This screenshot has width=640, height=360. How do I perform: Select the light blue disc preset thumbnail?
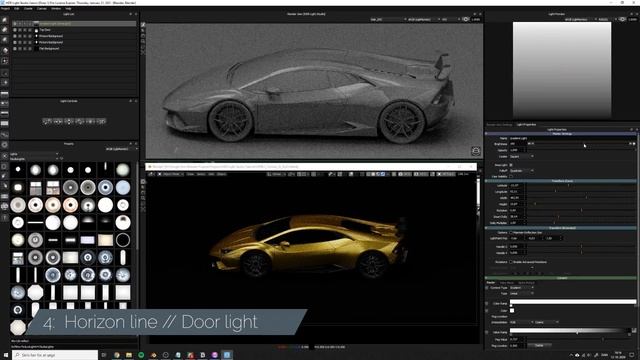[123, 187]
